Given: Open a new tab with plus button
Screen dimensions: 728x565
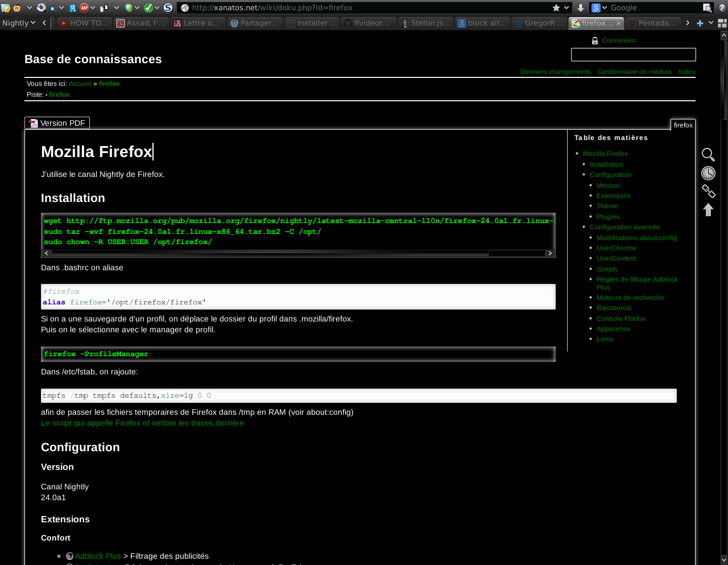Looking at the screenshot, I should (700, 23).
